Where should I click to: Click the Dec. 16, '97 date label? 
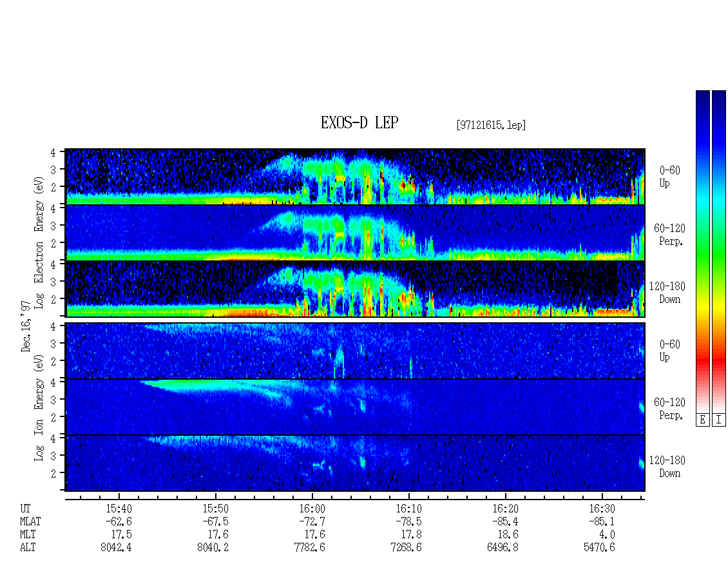[26, 326]
